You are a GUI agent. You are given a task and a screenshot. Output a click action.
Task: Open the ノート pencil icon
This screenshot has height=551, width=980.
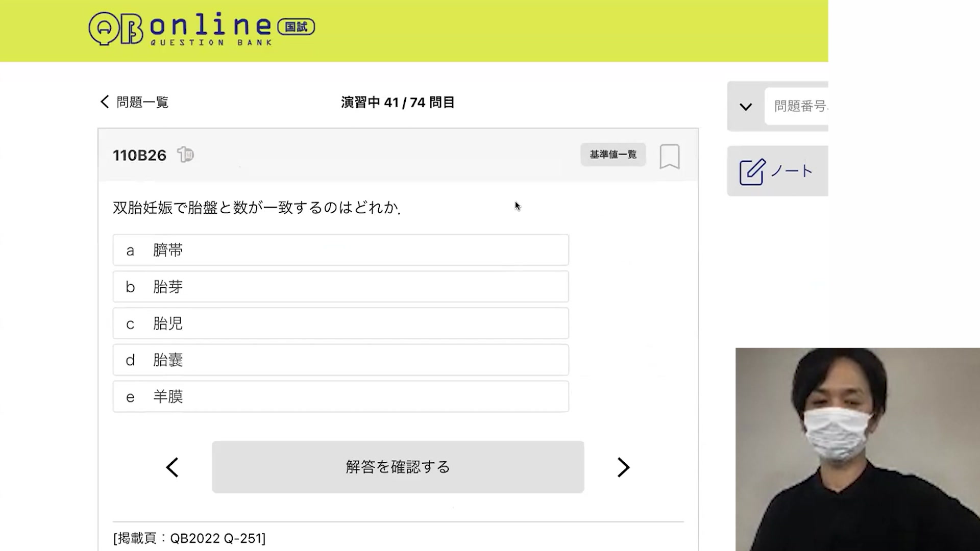(x=752, y=171)
